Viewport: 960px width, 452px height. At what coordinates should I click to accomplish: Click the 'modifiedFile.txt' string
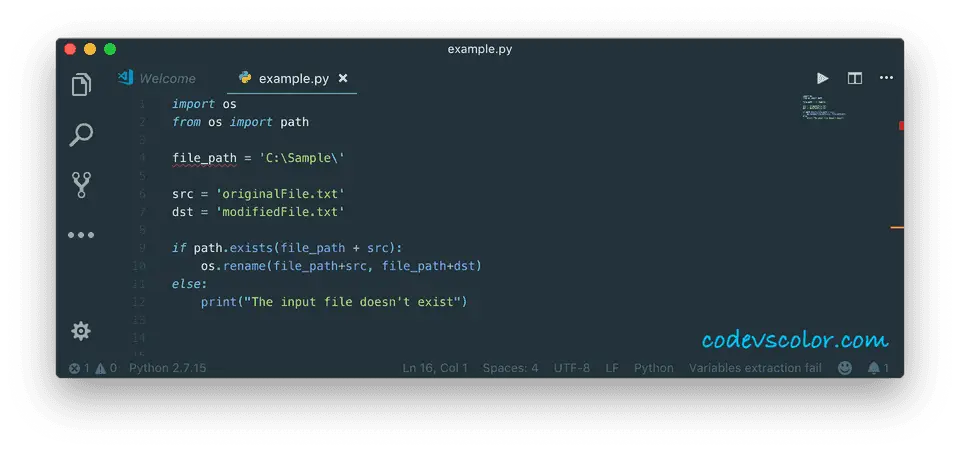pyautogui.click(x=280, y=212)
